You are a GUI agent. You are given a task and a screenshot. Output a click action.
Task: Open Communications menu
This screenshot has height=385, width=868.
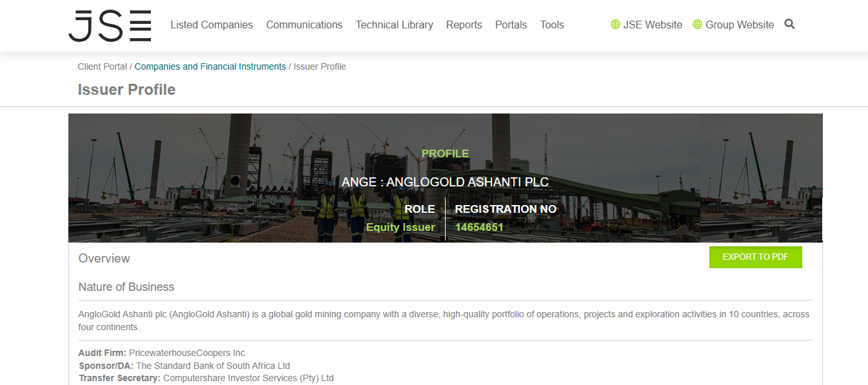pos(304,25)
